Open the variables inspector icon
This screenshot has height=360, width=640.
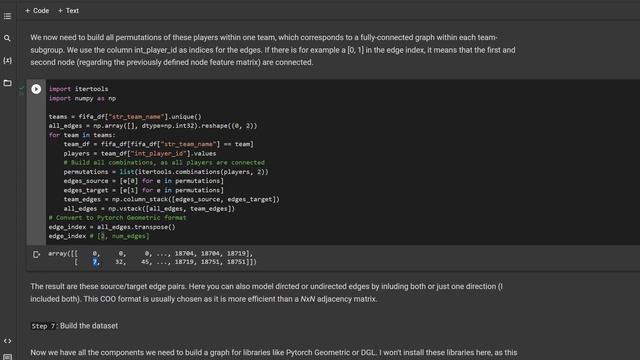[7, 60]
